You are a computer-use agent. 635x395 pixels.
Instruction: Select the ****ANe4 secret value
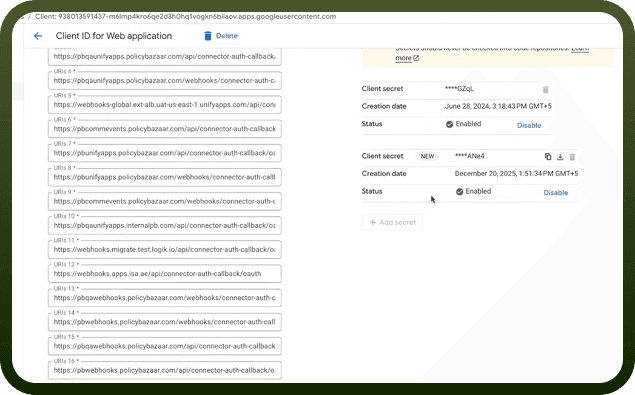(x=469, y=156)
